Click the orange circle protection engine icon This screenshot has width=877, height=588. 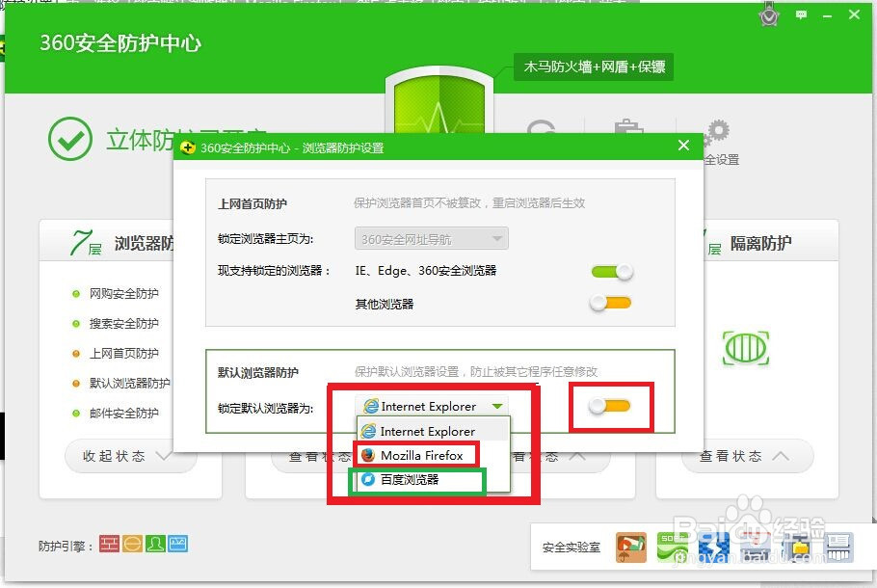[133, 544]
